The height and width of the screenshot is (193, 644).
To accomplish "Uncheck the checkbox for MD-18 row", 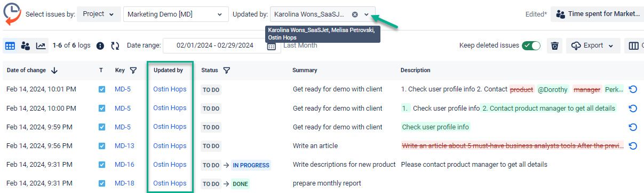I will coord(102,183).
